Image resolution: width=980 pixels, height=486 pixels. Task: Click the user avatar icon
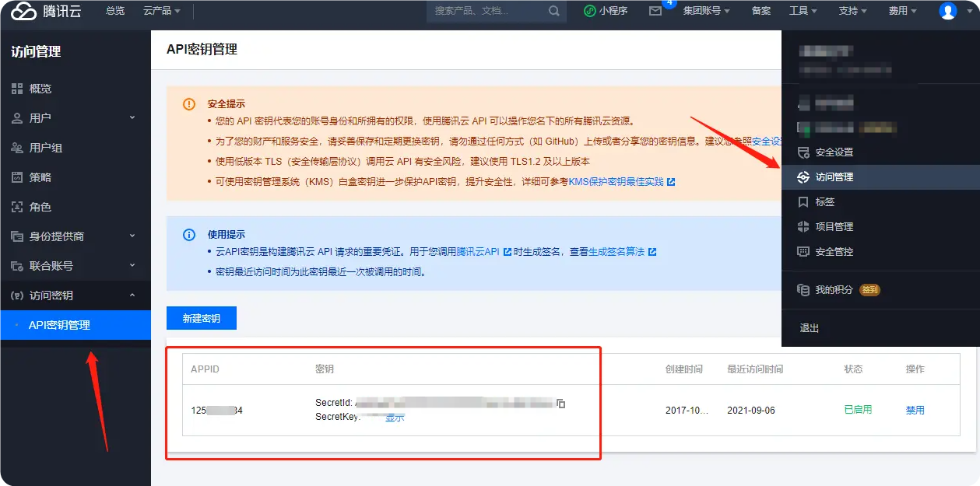(x=947, y=11)
